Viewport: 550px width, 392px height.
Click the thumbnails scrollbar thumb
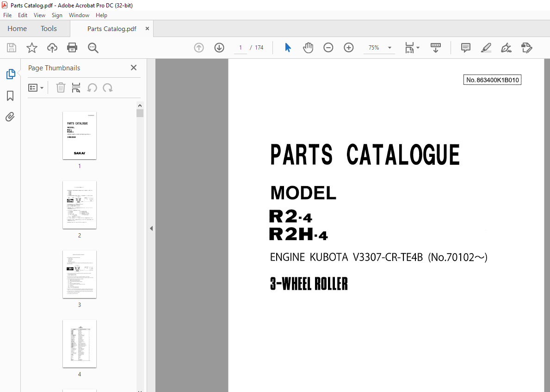140,113
